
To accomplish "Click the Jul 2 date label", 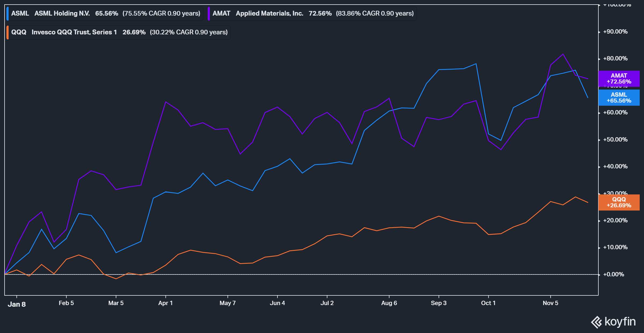I will tap(327, 303).
